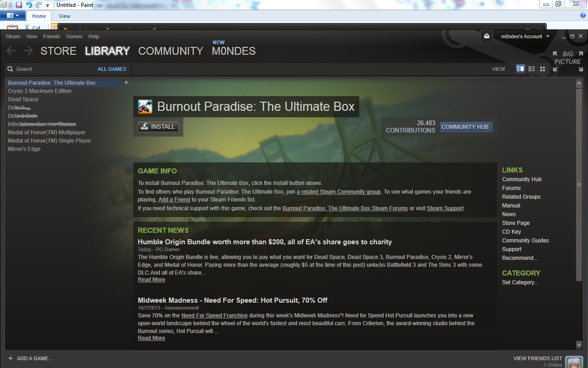Viewport: 588px width, 368px height.
Task: Click ADD A GAME at bottom left
Action: (30, 358)
